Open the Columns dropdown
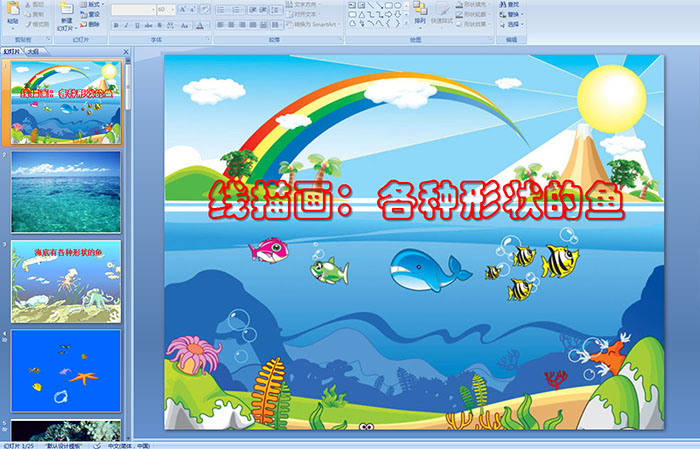Screen dimensions: 700x449 click(x=276, y=25)
